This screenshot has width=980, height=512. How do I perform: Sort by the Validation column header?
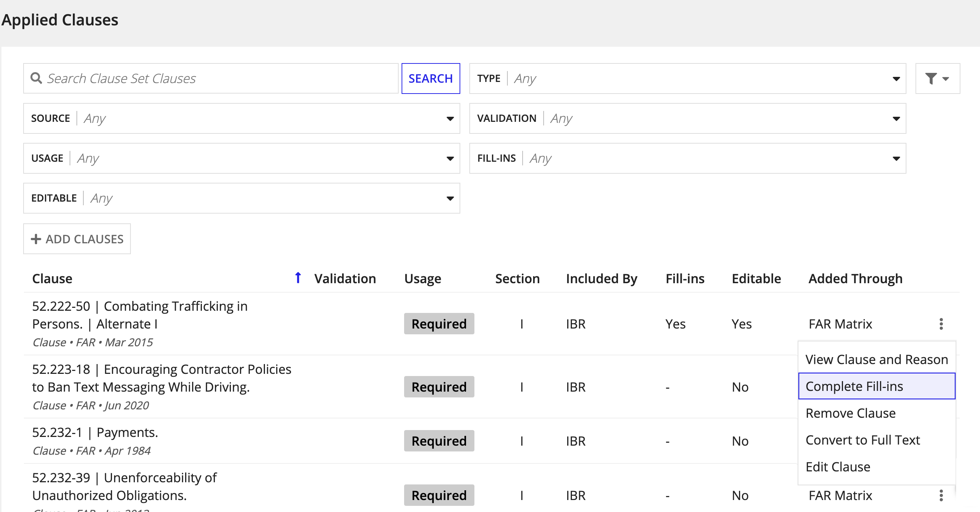[345, 278]
